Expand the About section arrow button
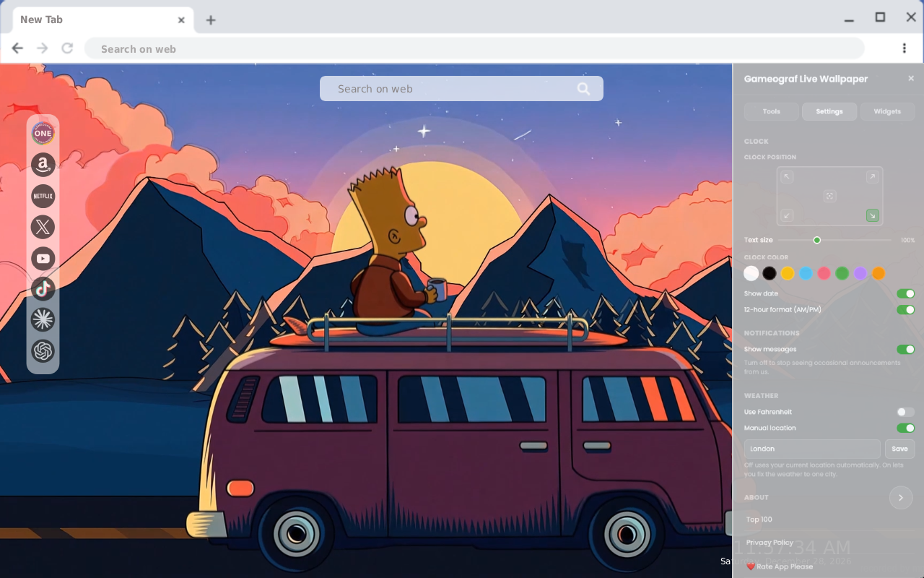The height and width of the screenshot is (578, 924). click(x=901, y=498)
